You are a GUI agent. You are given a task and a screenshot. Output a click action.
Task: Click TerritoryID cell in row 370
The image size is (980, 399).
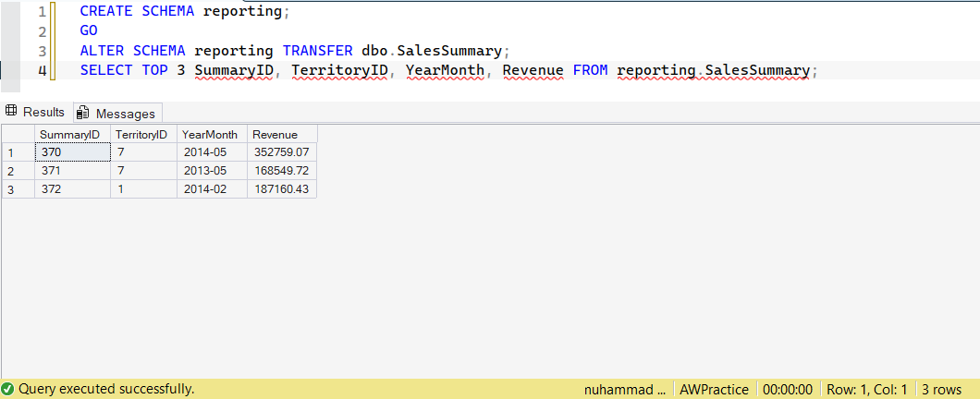pos(143,152)
